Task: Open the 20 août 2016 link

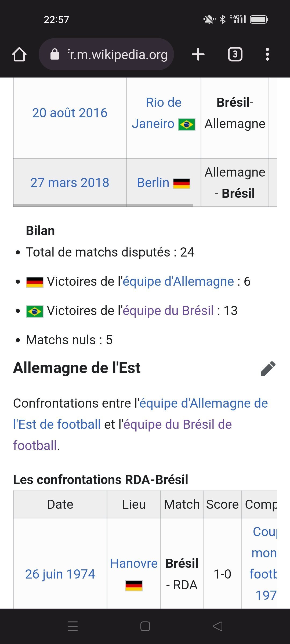Action: pyautogui.click(x=70, y=113)
